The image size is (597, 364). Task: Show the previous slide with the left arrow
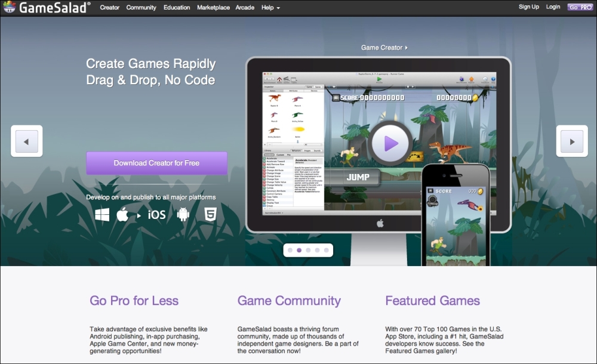(x=27, y=141)
